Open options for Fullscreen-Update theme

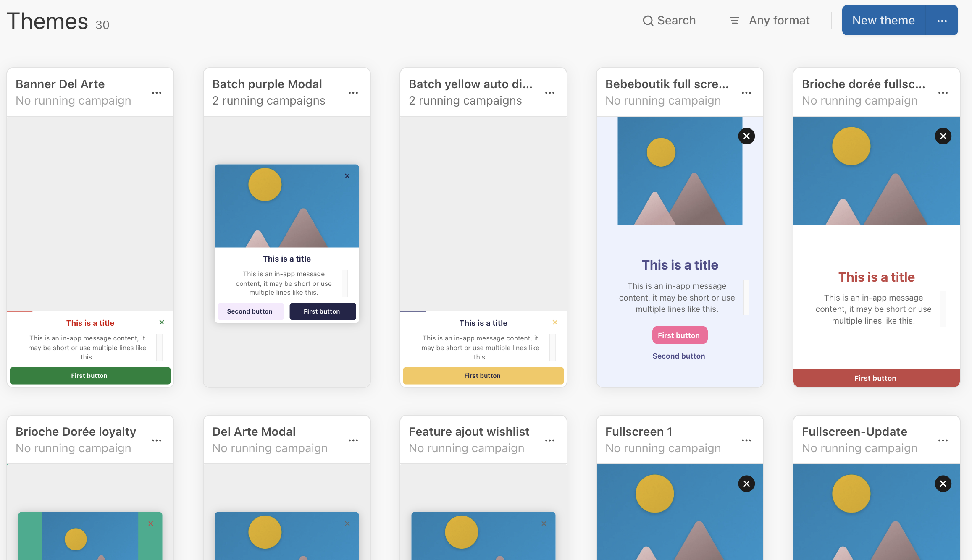[943, 440]
